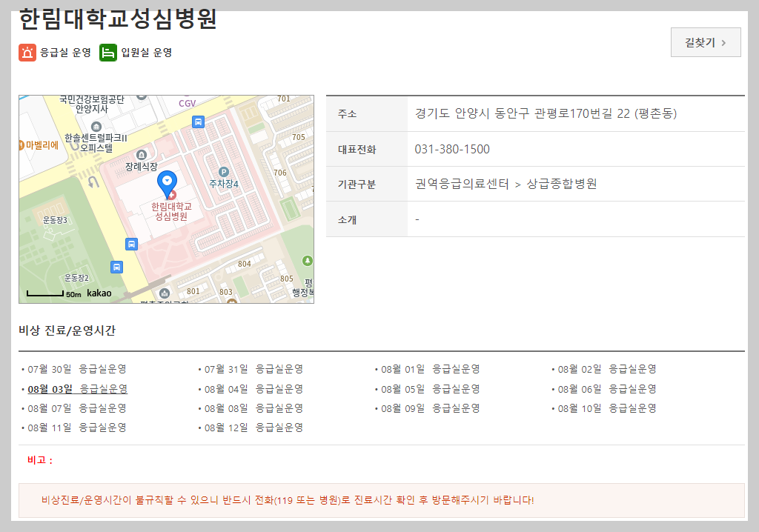Click the 길찾기 directions button
Image resolution: width=759 pixels, height=532 pixels.
(x=706, y=42)
